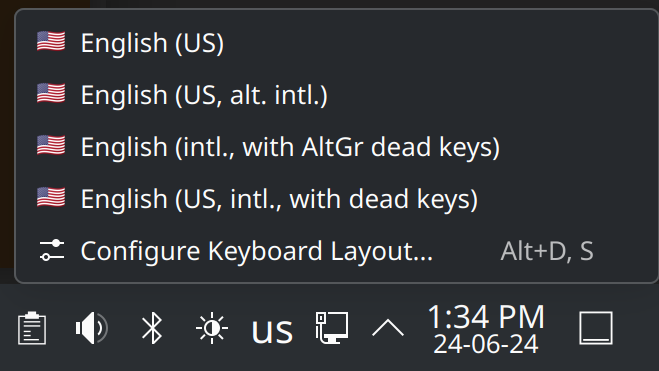The image size is (659, 371).
Task: Click the Show Desktop icon
Action: [596, 328]
